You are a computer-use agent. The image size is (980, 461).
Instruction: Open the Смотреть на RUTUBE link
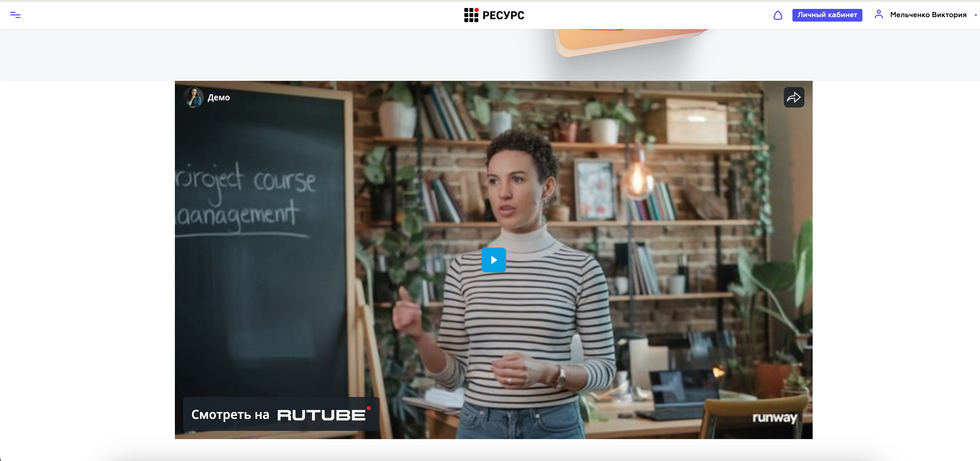click(281, 414)
